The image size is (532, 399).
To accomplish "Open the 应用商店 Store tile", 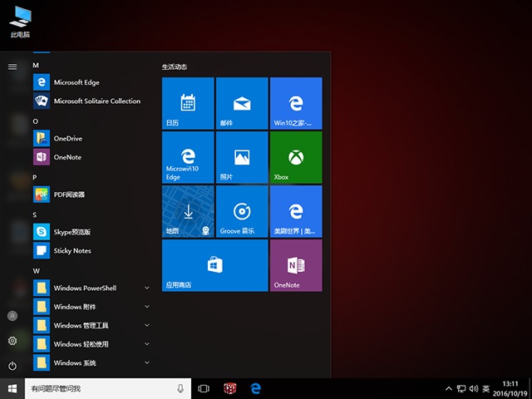I will tap(214, 265).
